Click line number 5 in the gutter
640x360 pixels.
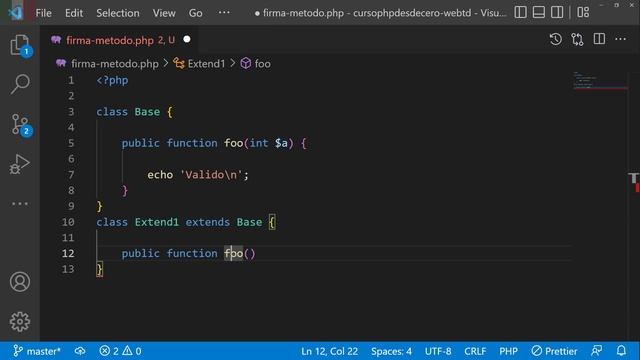coord(71,143)
